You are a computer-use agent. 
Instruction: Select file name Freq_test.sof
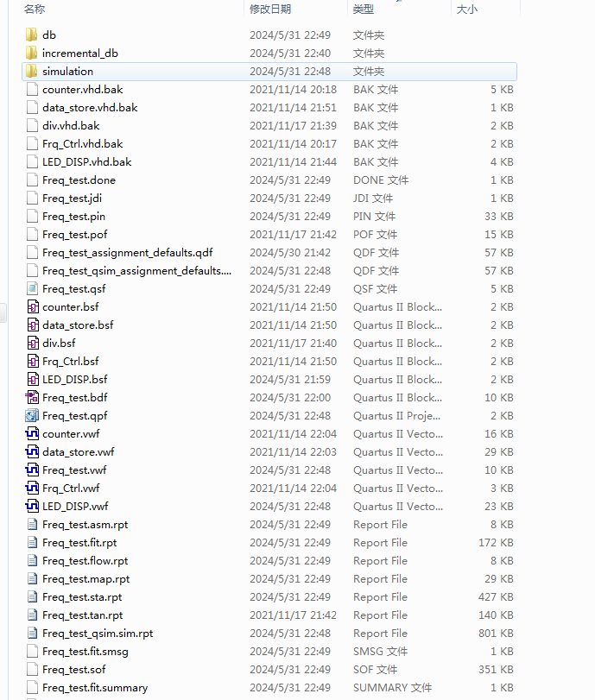click(74, 670)
